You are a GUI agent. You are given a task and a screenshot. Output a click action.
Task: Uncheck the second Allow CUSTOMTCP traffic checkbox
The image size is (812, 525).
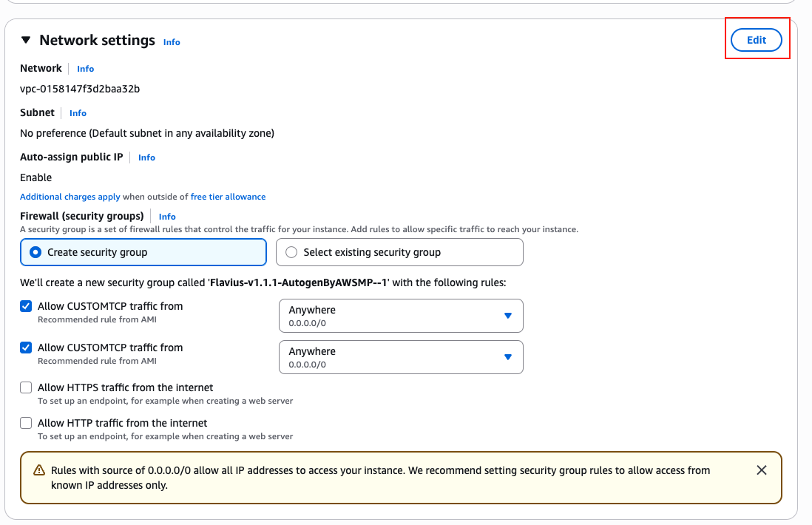click(x=27, y=348)
